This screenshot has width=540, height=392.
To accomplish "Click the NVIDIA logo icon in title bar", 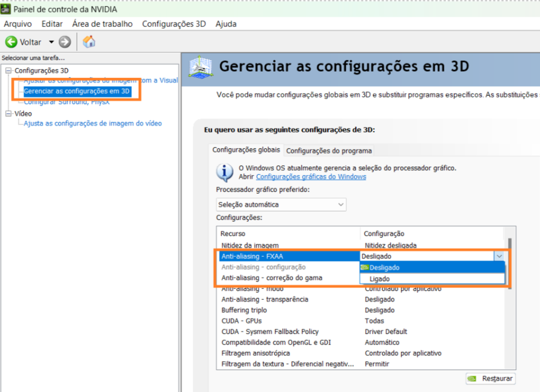I will [x=6, y=9].
